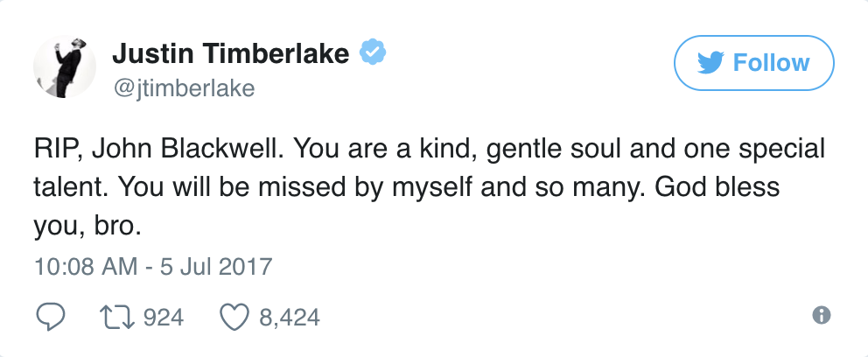The image size is (868, 357).
Task: Click the word "Follow" in the button
Action: pos(771,64)
